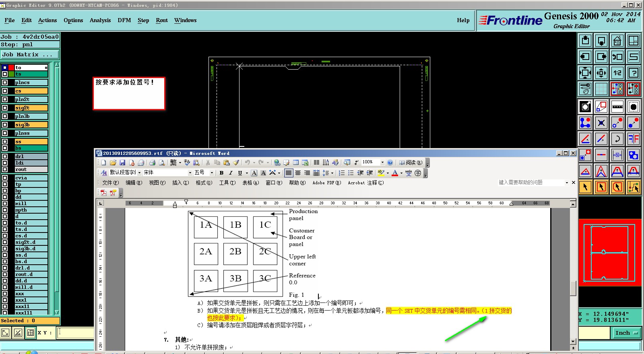Viewport: 644px width, 354px height.
Task: Click Print icon in Word toolbar
Action: (x=152, y=163)
